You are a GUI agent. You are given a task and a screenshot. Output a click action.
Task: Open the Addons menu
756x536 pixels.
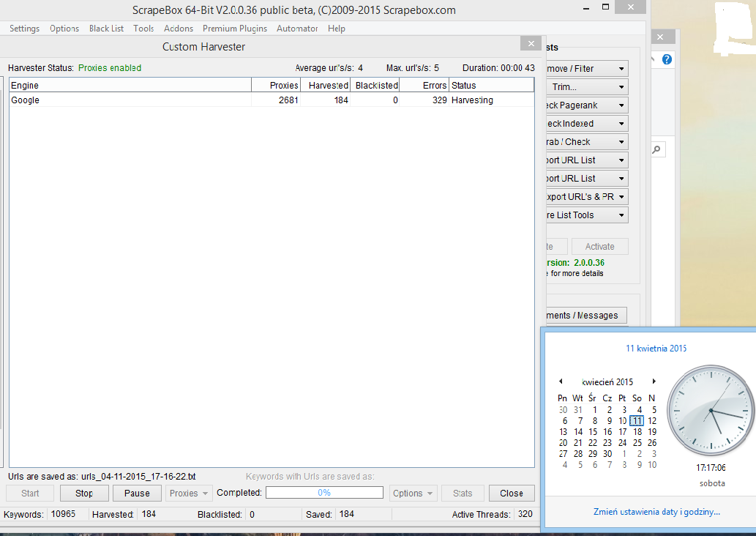[x=179, y=29]
